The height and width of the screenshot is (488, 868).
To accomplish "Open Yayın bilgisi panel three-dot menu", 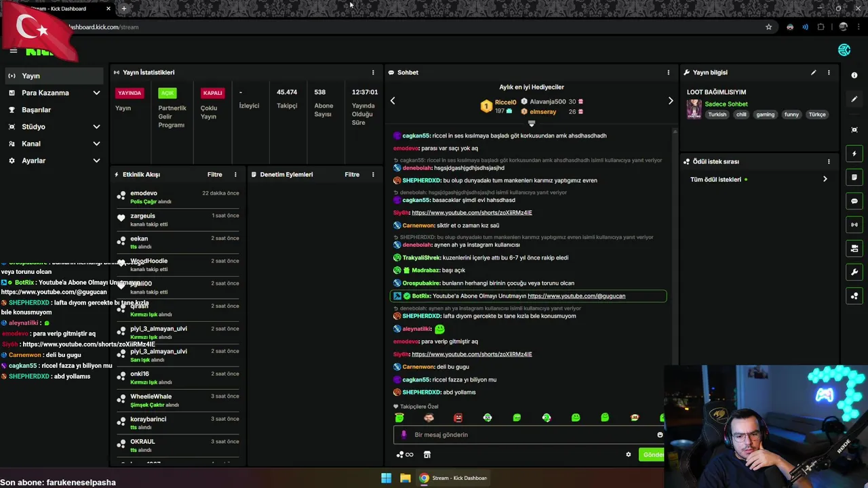I will tap(829, 73).
